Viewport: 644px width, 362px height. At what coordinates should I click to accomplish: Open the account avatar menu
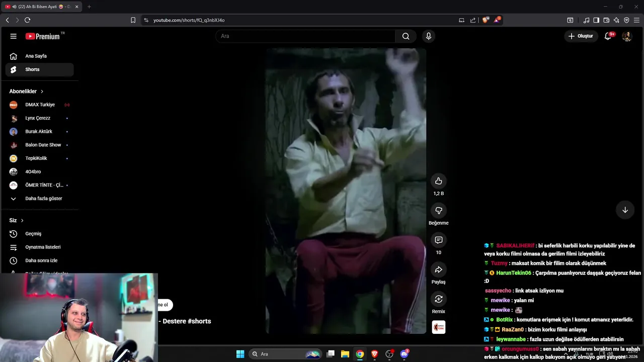(627, 36)
